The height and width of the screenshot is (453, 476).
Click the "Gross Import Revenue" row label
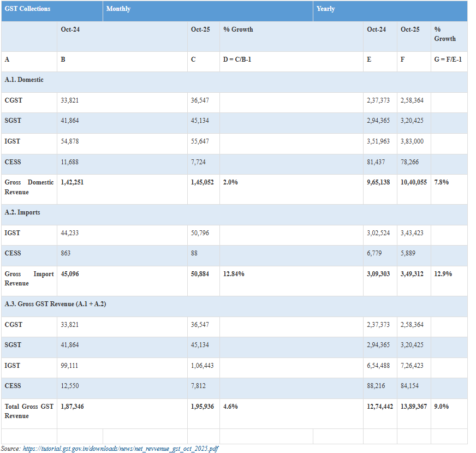click(29, 278)
